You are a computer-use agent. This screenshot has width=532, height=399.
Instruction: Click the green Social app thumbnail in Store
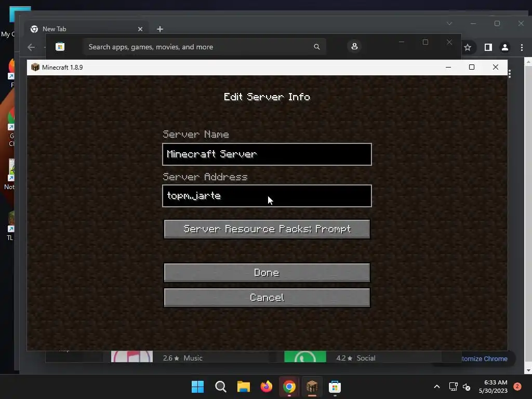tap(305, 356)
